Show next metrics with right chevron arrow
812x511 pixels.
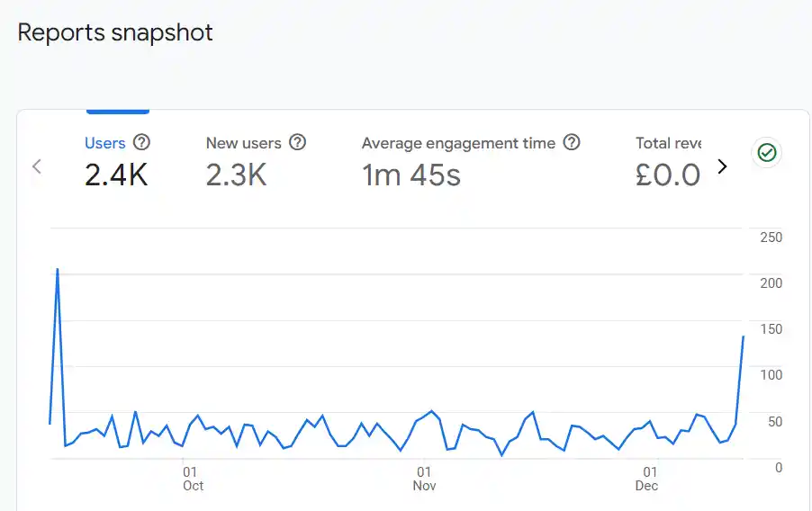pyautogui.click(x=721, y=166)
